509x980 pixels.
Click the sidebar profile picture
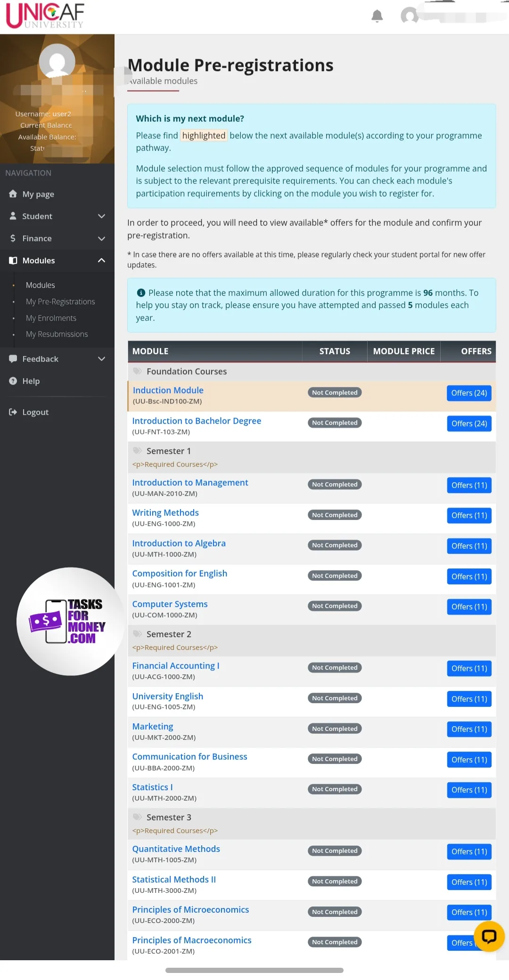tap(57, 62)
